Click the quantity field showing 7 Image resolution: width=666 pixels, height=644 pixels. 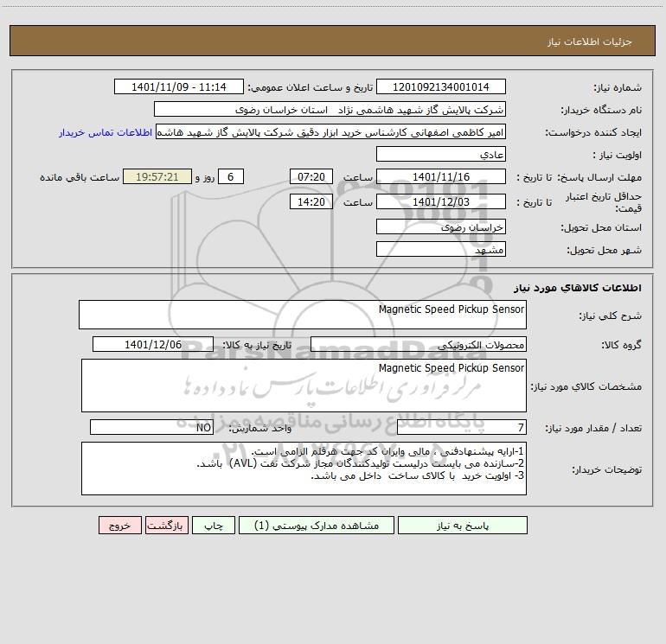(x=462, y=427)
